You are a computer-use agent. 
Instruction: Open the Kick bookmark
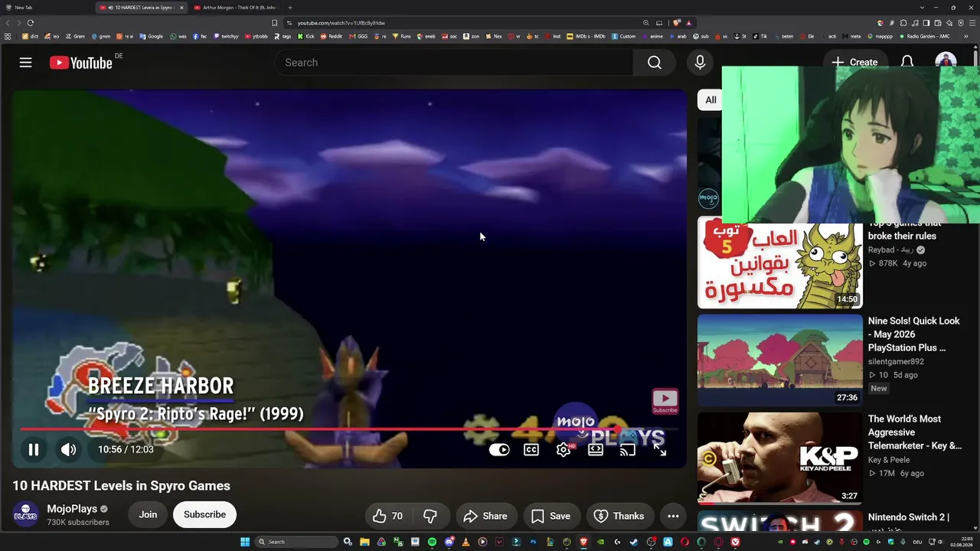(306, 36)
